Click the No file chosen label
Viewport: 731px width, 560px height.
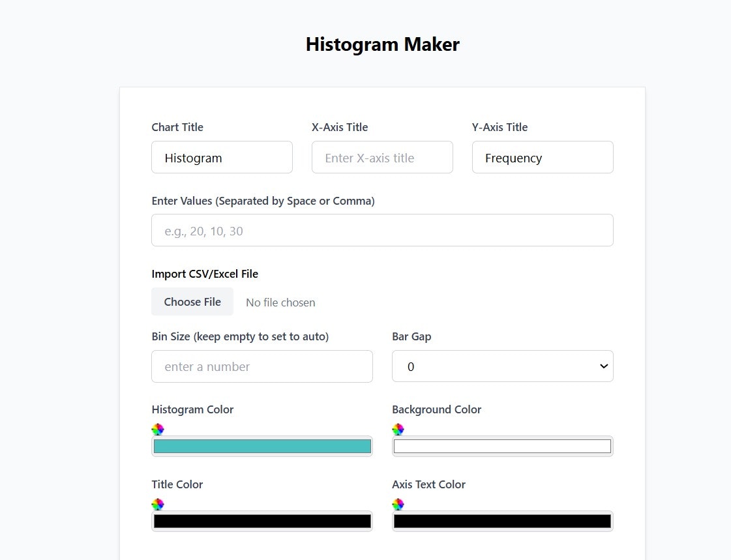pos(280,302)
